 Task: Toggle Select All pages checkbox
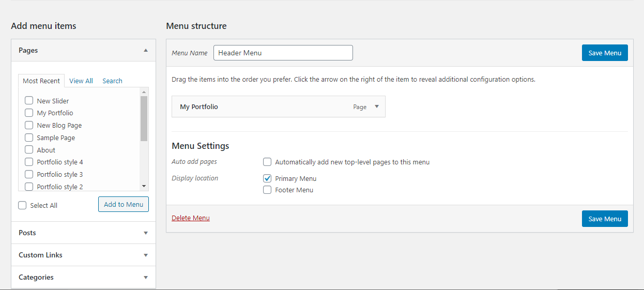point(22,205)
